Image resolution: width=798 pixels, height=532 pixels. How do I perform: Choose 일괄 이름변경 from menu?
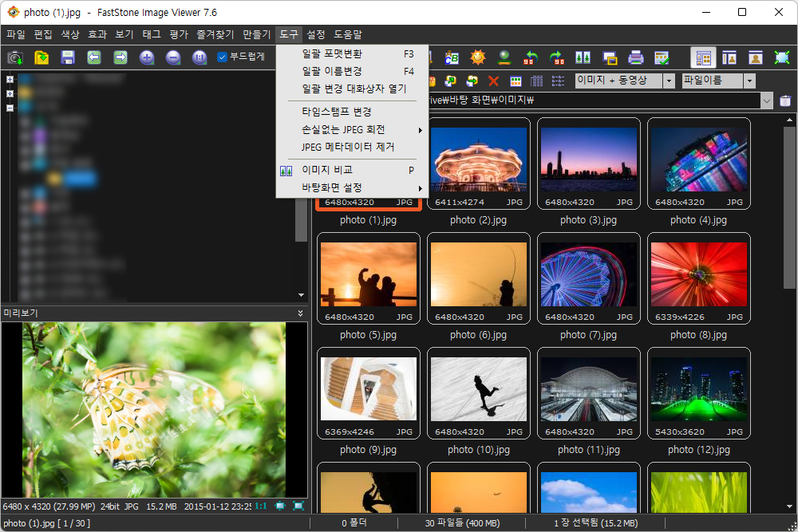(x=352, y=71)
